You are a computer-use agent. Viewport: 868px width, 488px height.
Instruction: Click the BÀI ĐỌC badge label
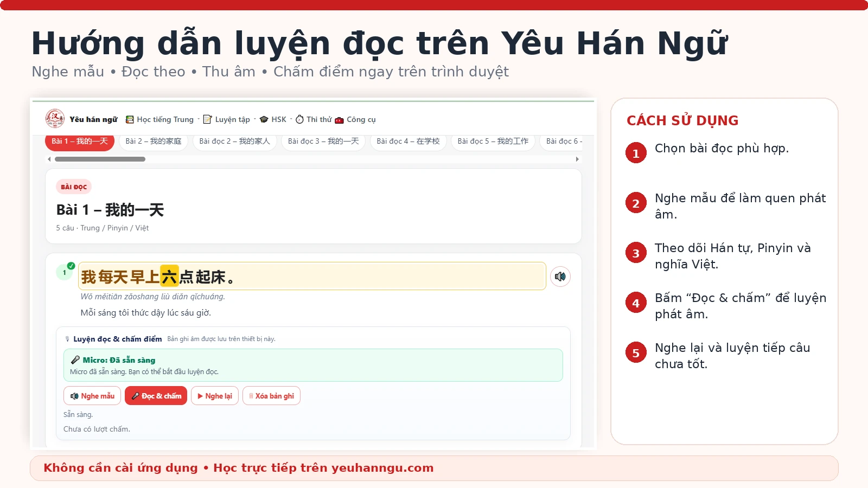pyautogui.click(x=74, y=187)
